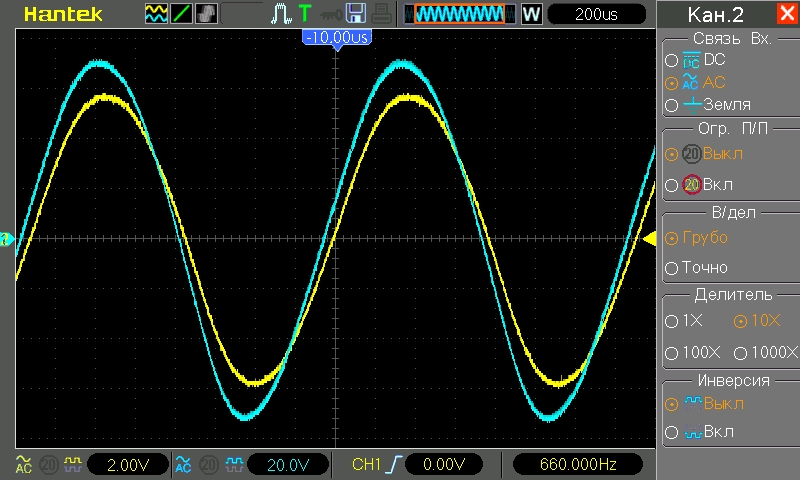The height and width of the screenshot is (480, 800).
Task: Click the 0.00V trigger level readout
Action: (x=444, y=464)
